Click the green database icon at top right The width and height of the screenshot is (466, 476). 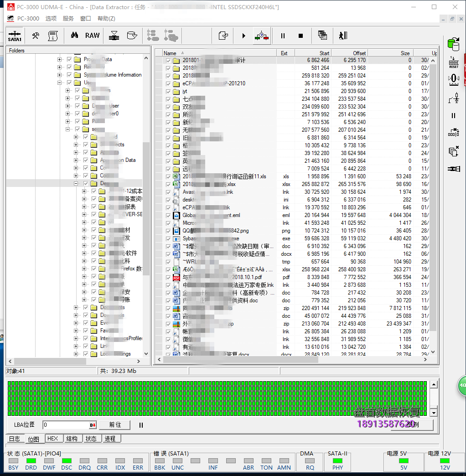pyautogui.click(x=453, y=44)
